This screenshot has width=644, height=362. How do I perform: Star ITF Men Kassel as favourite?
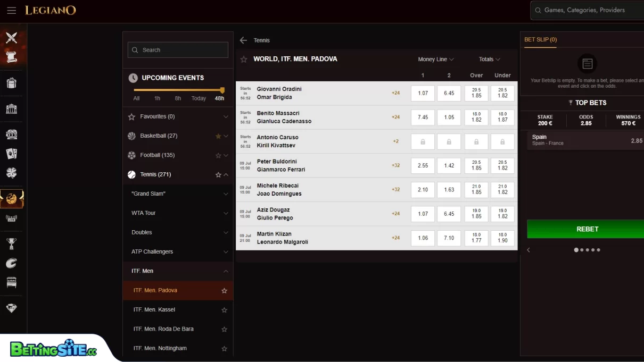tap(224, 310)
